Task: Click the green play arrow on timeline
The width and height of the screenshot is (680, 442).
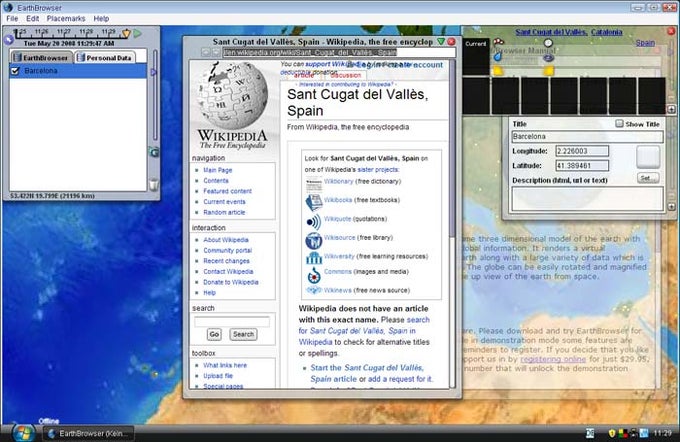Action: (137, 33)
